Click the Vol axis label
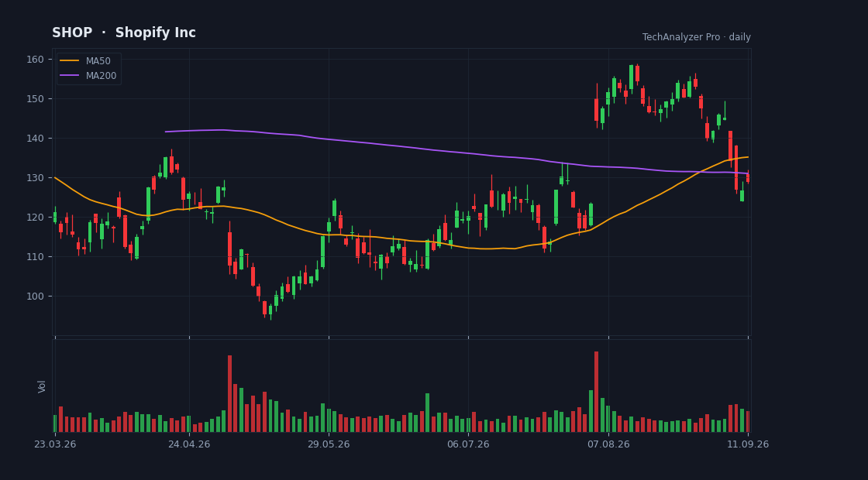868x480 pixels. coord(42,386)
